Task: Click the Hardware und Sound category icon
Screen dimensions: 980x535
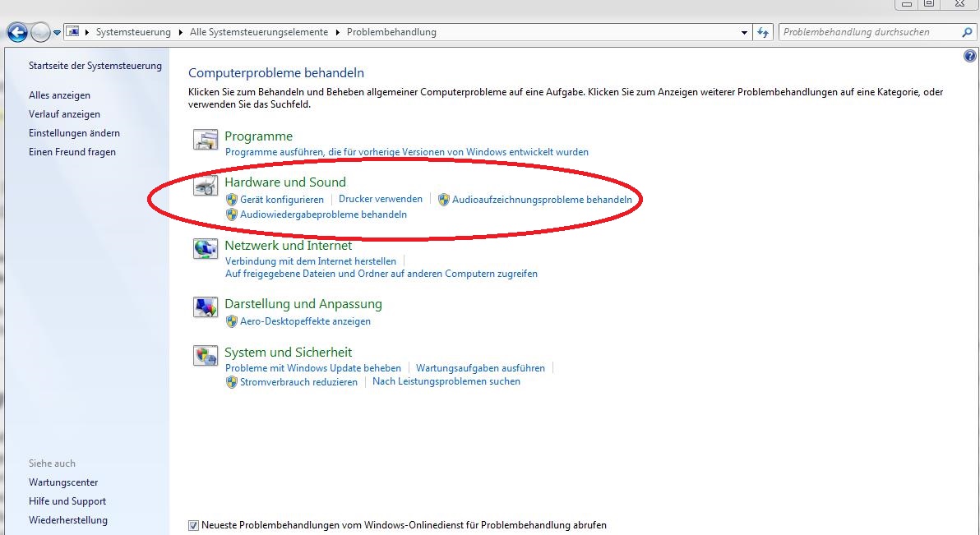Action: tap(205, 185)
